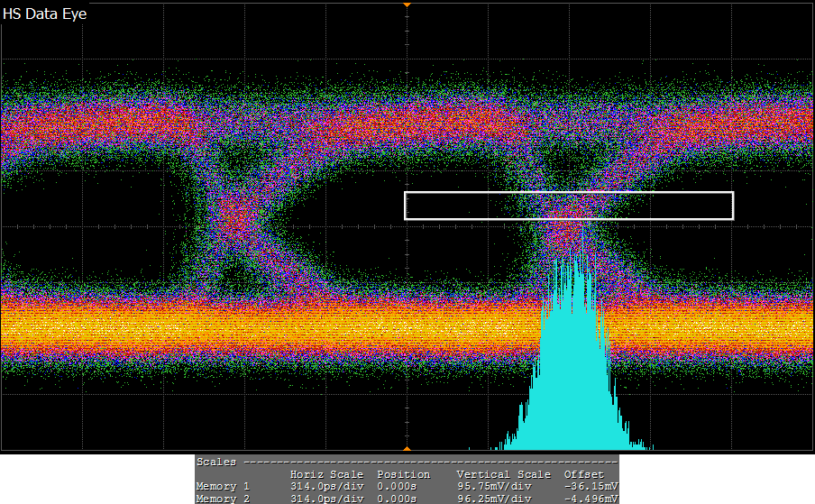Viewport: 815px width, 504px height.
Task: Click the top orange trigger position marker
Action: 407,5
